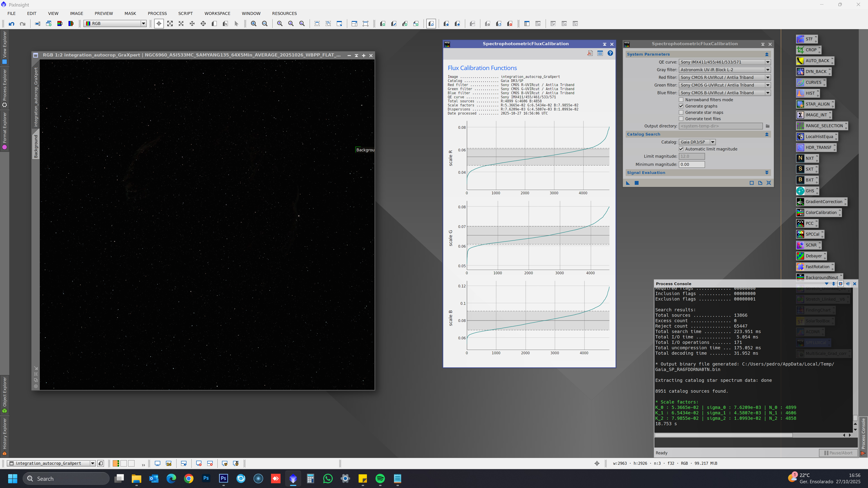Apply process with blue square Apply Global icon
This screenshot has height=488, width=868.
tap(637, 183)
